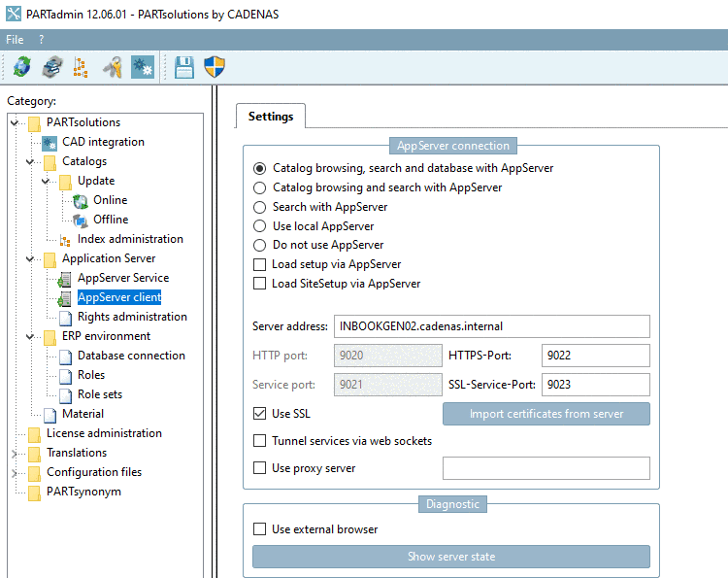
Task: Select Search with AppServer radio option
Action: [x=259, y=207]
